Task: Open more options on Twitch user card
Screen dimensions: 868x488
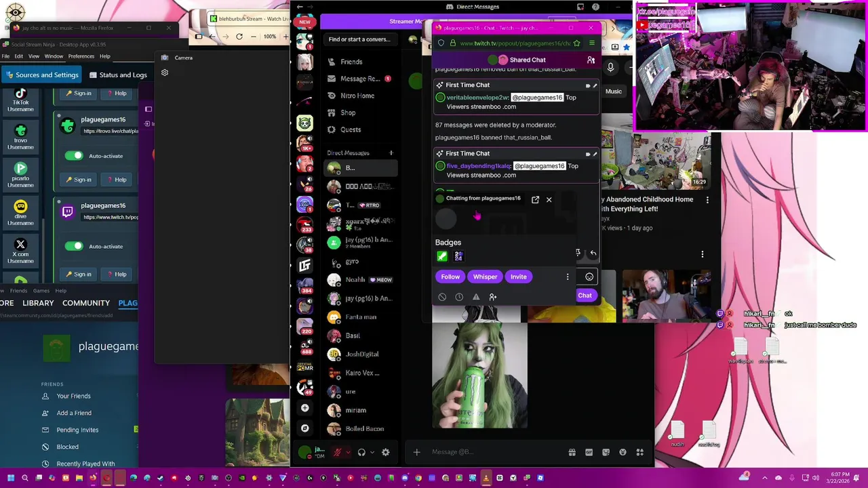Action: point(568,277)
